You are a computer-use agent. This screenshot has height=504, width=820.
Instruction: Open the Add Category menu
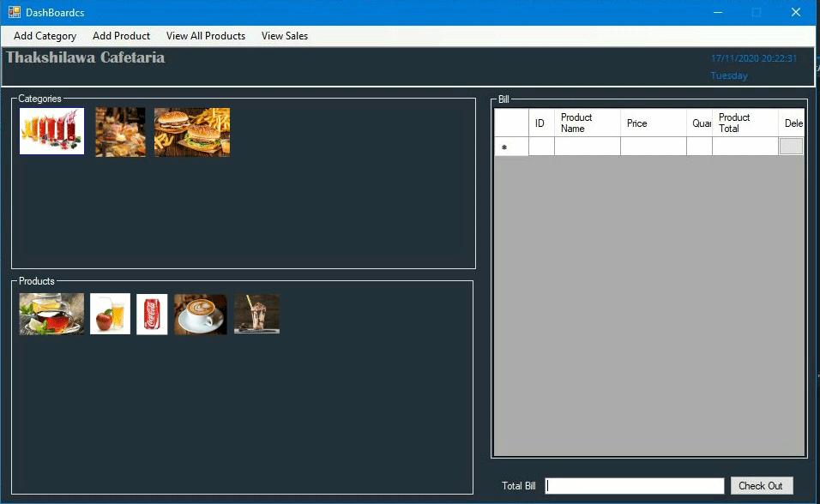point(45,36)
